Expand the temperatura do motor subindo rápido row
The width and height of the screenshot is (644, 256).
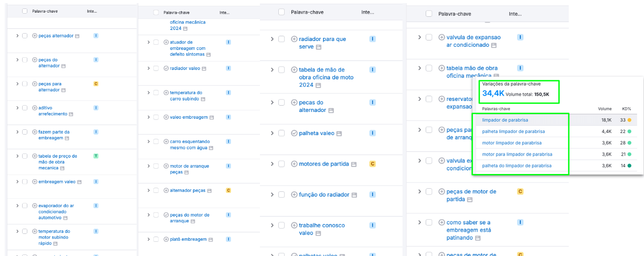(17, 231)
